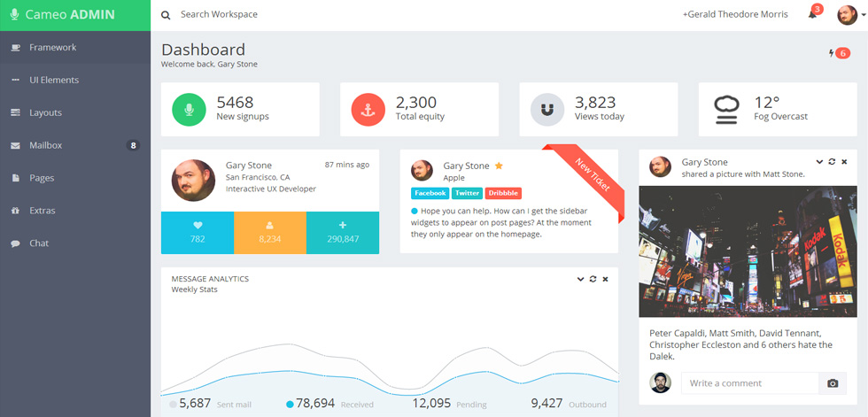Click the Facebook tag button
Viewport: 868px width, 417px height.
tap(430, 193)
